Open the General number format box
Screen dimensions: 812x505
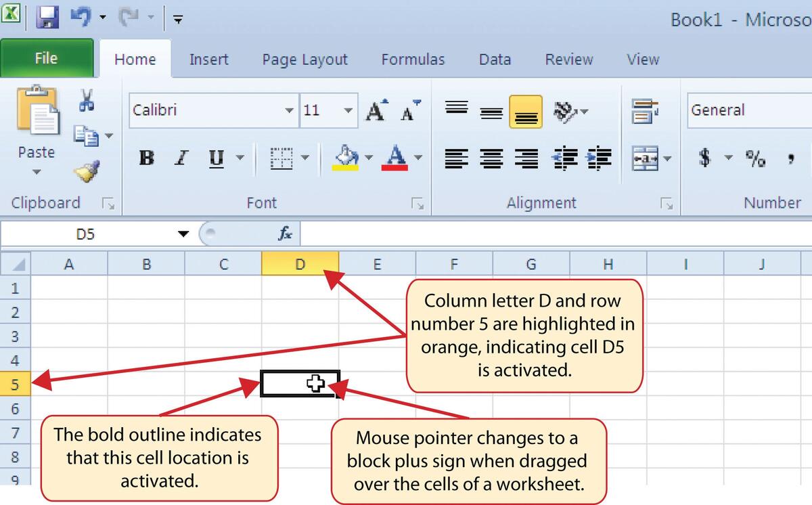tap(750, 110)
